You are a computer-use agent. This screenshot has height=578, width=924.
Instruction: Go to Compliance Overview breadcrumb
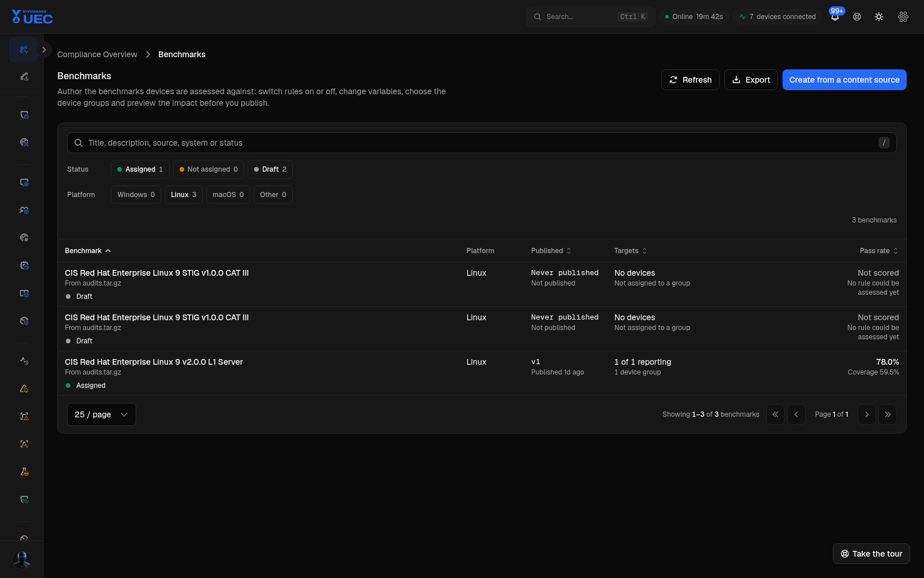click(97, 54)
